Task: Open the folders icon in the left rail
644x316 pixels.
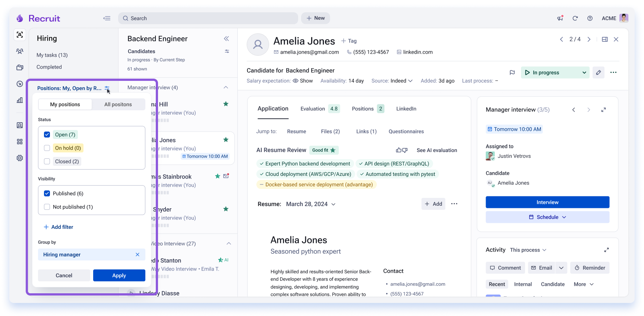Action: [20, 67]
